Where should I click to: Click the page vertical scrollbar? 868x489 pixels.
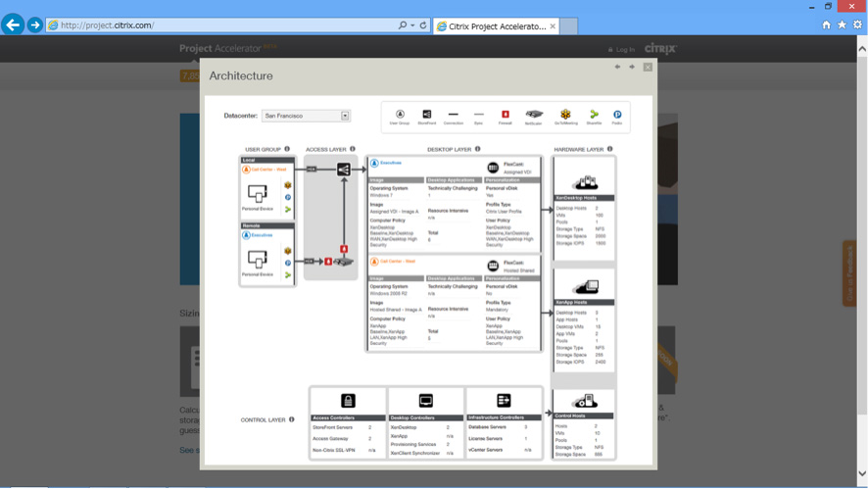(862, 235)
